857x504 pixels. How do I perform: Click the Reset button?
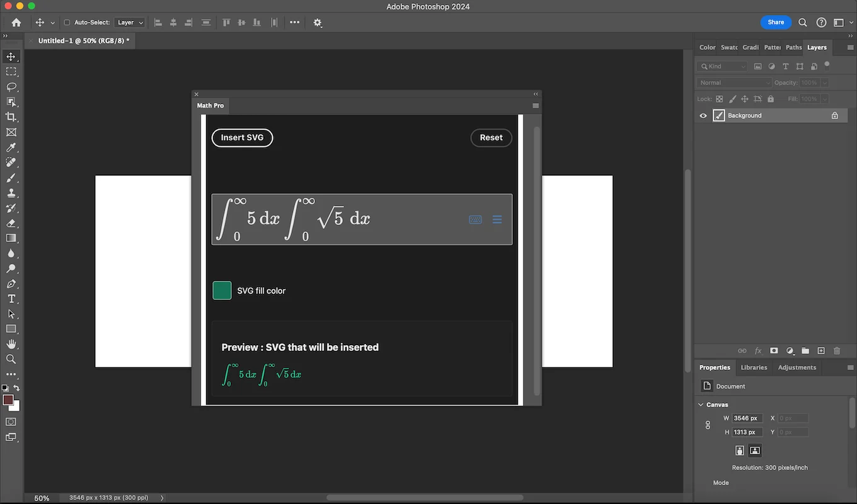click(492, 138)
